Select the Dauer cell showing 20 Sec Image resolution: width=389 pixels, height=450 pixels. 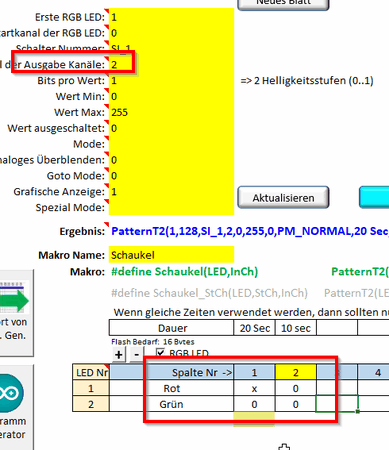pyautogui.click(x=255, y=328)
